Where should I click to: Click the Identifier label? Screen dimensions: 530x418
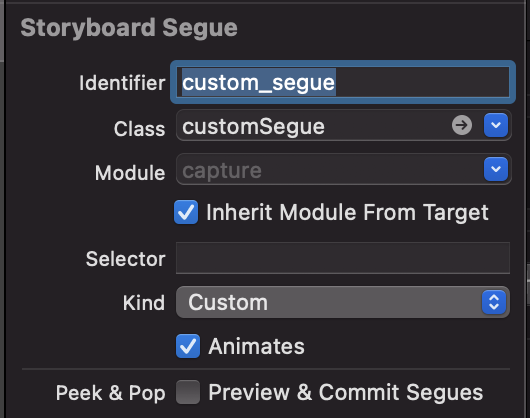point(122,83)
